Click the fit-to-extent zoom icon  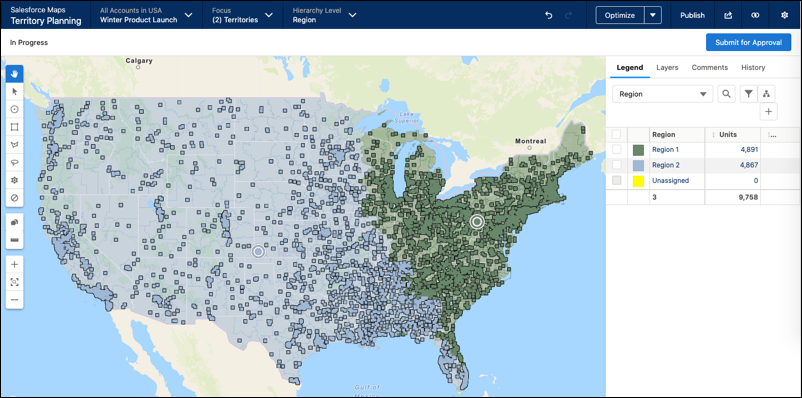[14, 282]
